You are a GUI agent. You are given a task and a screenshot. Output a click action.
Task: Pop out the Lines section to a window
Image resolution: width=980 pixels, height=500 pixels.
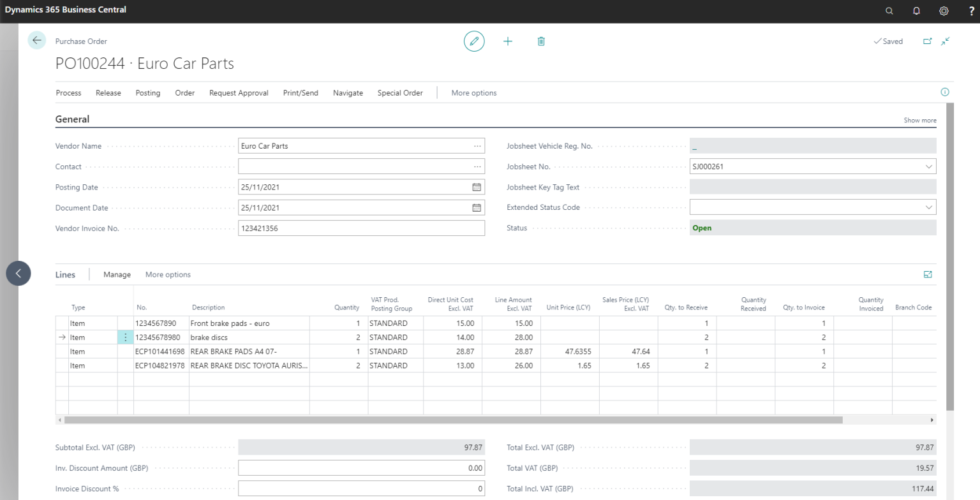point(928,274)
